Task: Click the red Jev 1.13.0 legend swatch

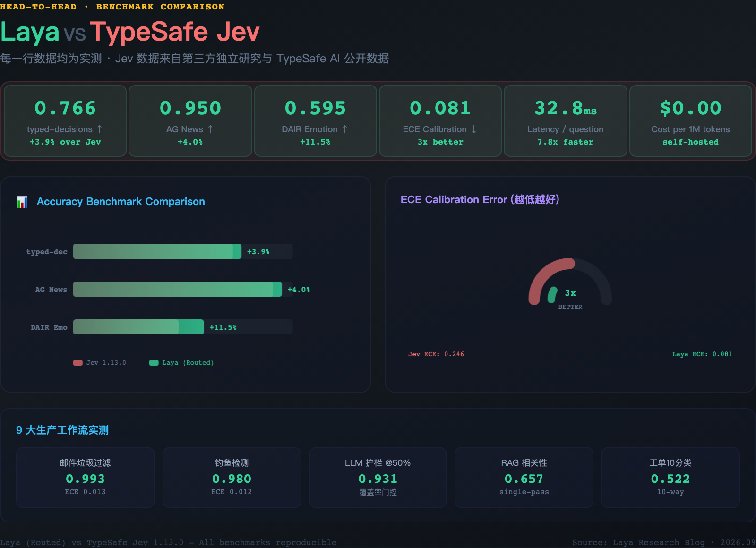Action: click(x=78, y=363)
